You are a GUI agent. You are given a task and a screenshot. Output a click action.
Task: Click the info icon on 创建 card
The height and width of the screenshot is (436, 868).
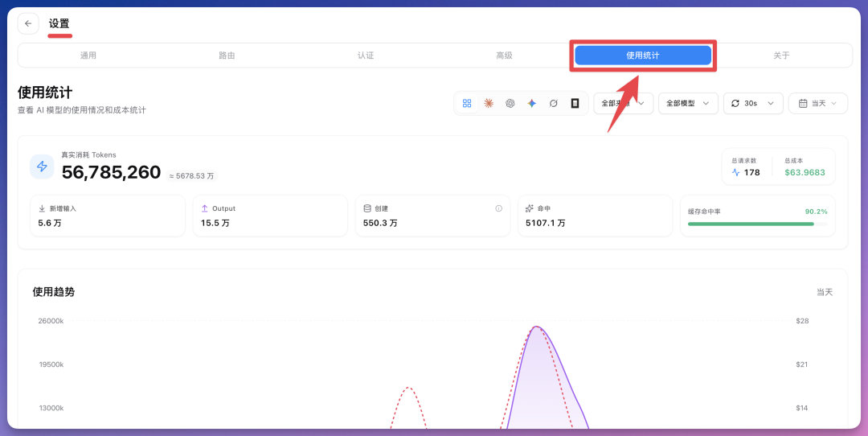(x=498, y=208)
